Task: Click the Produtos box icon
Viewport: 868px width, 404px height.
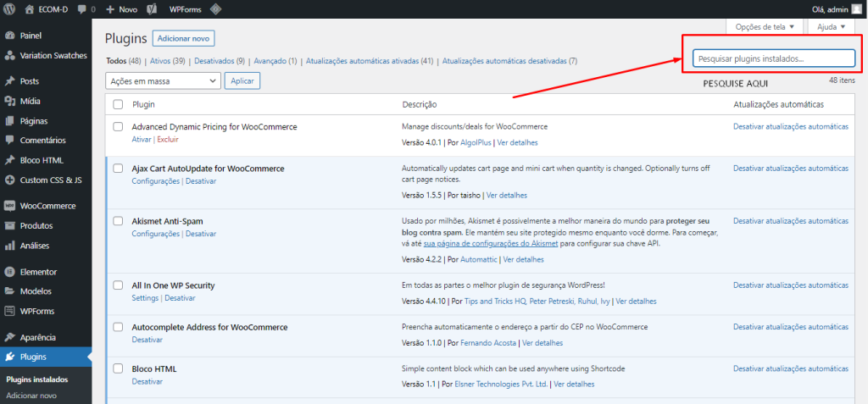Action: tap(9, 226)
